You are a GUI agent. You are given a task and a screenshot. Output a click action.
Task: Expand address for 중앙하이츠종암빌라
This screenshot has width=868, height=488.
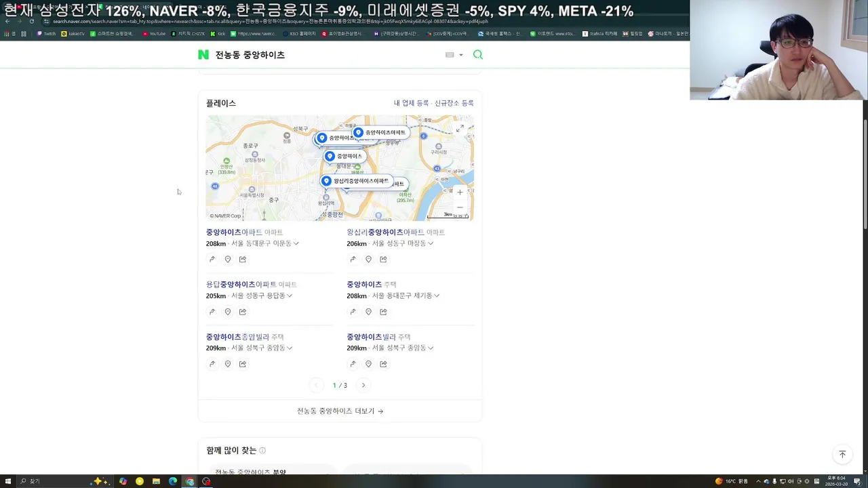pos(290,348)
